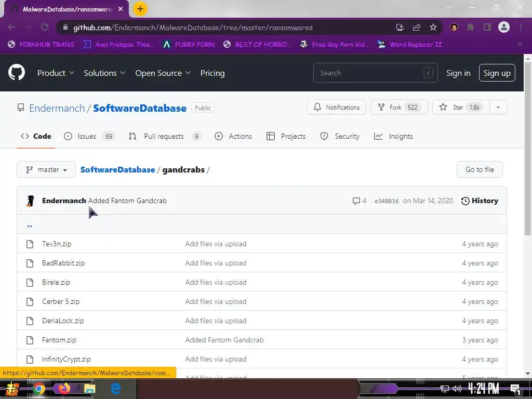The height and width of the screenshot is (399, 532).
Task: Open the Projects tab
Action: (286, 136)
